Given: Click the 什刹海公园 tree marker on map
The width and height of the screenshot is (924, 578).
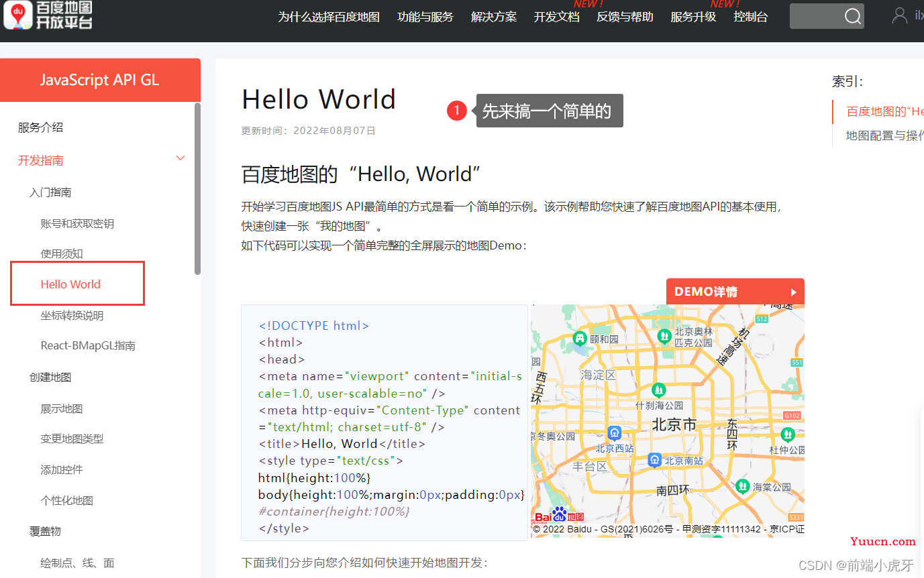Looking at the screenshot, I should [659, 390].
